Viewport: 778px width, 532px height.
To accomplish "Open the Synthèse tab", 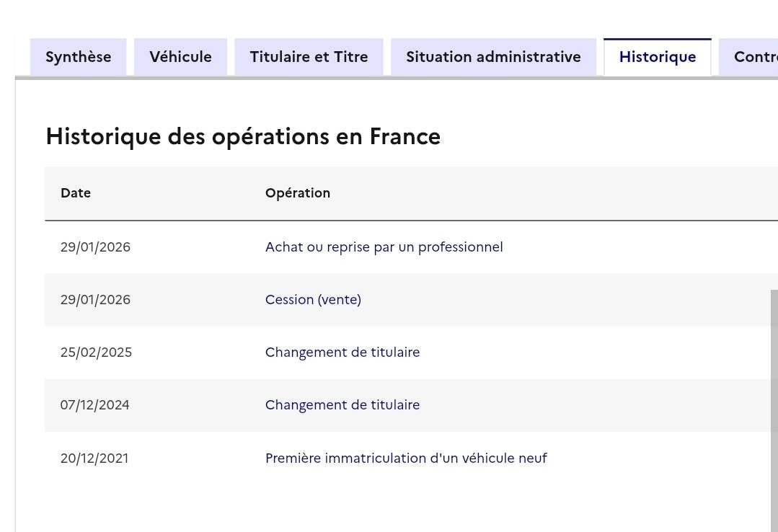I will [78, 57].
